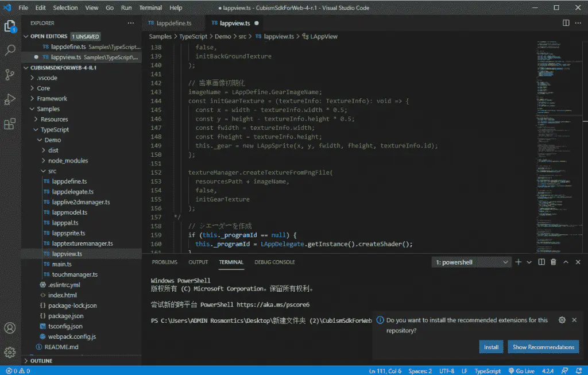Click line and column indicator in status bar
This screenshot has height=375, width=588.
[385, 371]
